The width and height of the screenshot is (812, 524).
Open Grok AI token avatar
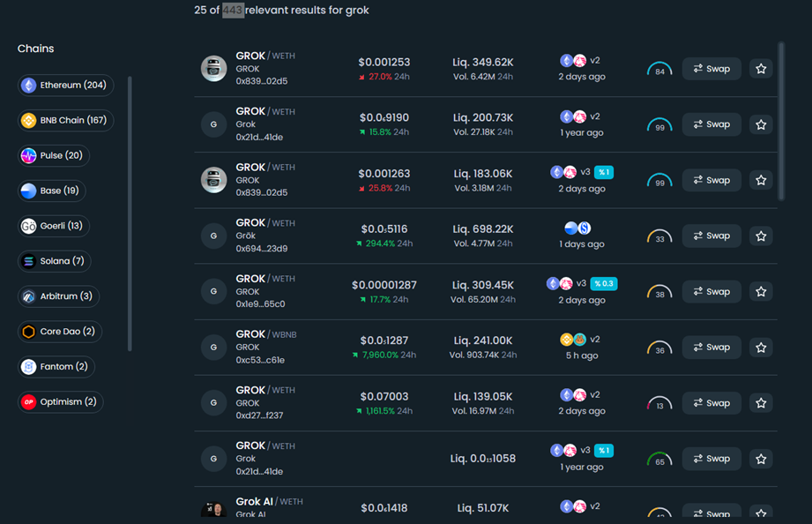(x=214, y=509)
